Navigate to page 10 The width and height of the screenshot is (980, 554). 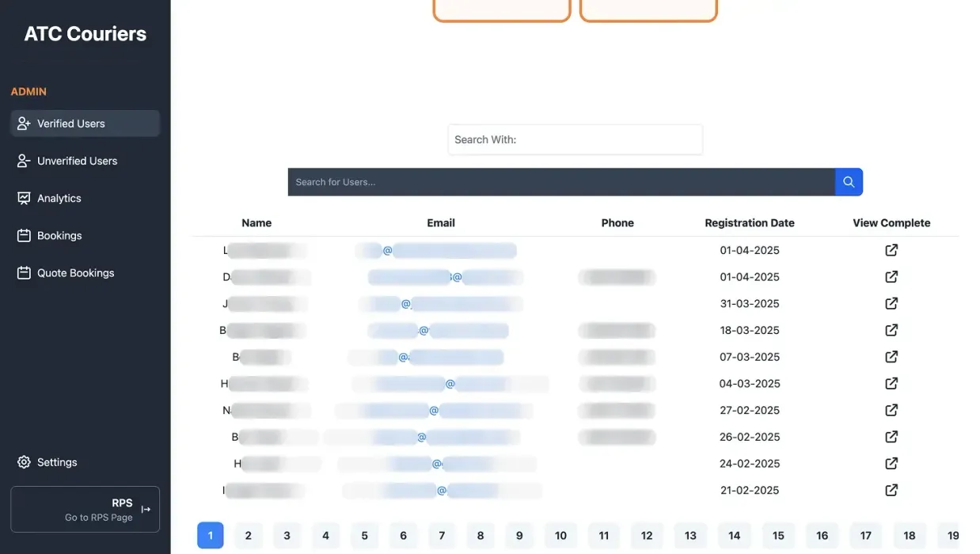[x=560, y=536]
